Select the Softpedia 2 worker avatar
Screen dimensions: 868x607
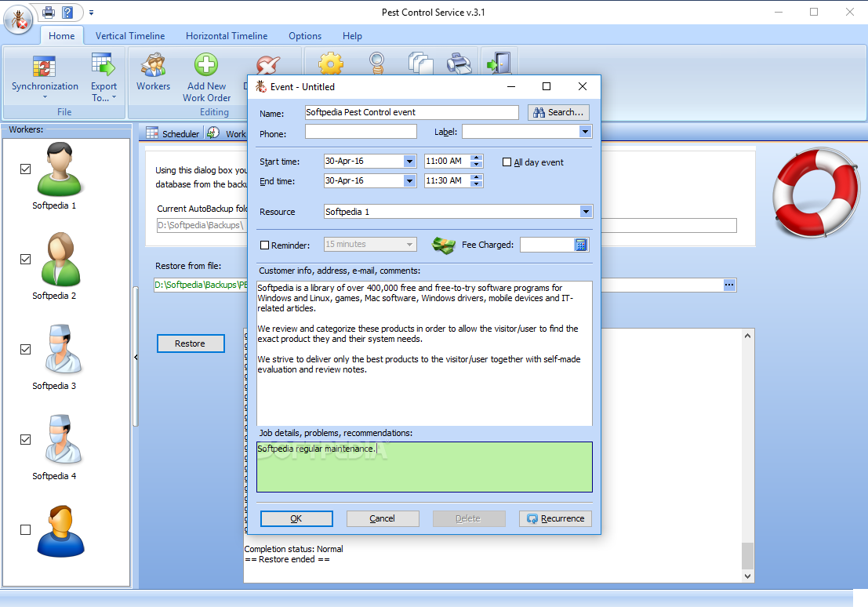tap(60, 260)
